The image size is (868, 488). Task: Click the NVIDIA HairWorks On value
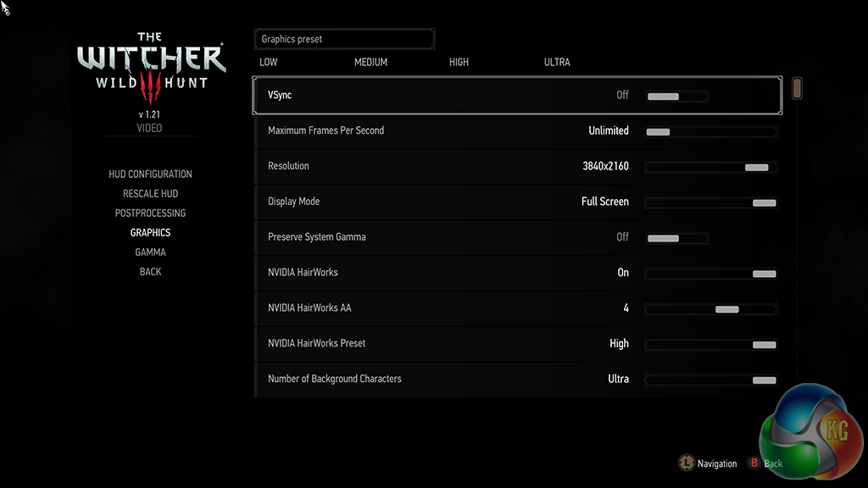point(623,272)
